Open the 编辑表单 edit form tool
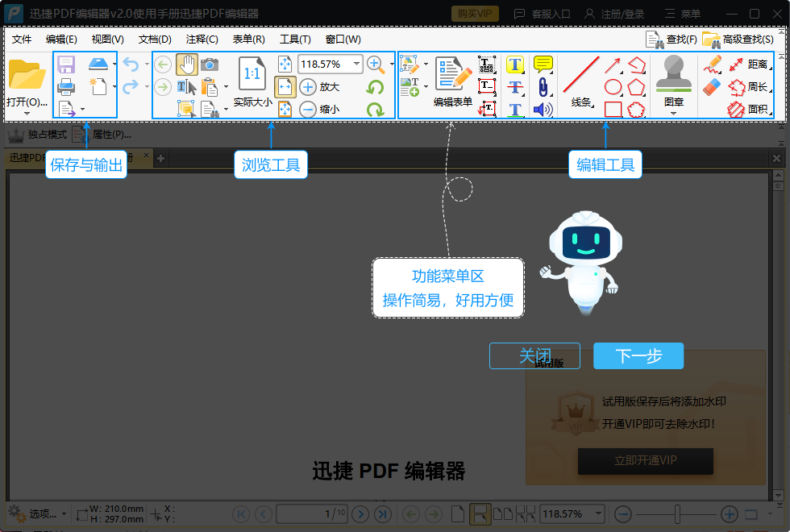Image resolution: width=790 pixels, height=532 pixels. [453, 81]
